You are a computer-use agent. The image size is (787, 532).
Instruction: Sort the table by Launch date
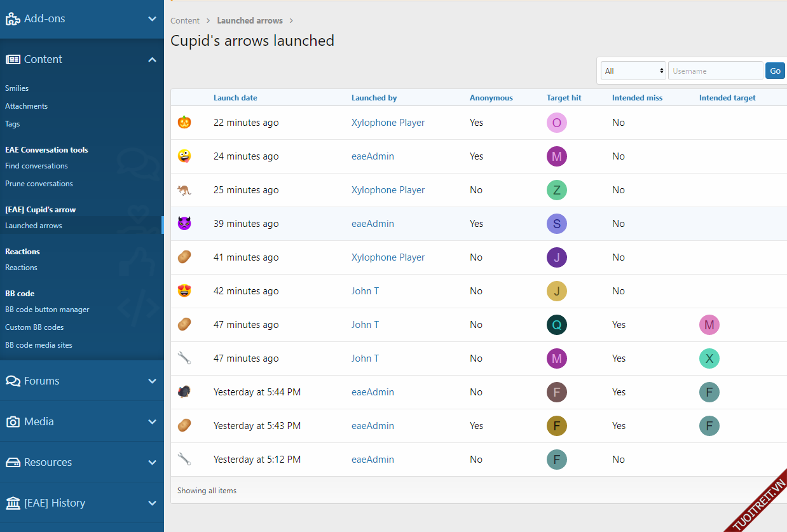coord(235,98)
